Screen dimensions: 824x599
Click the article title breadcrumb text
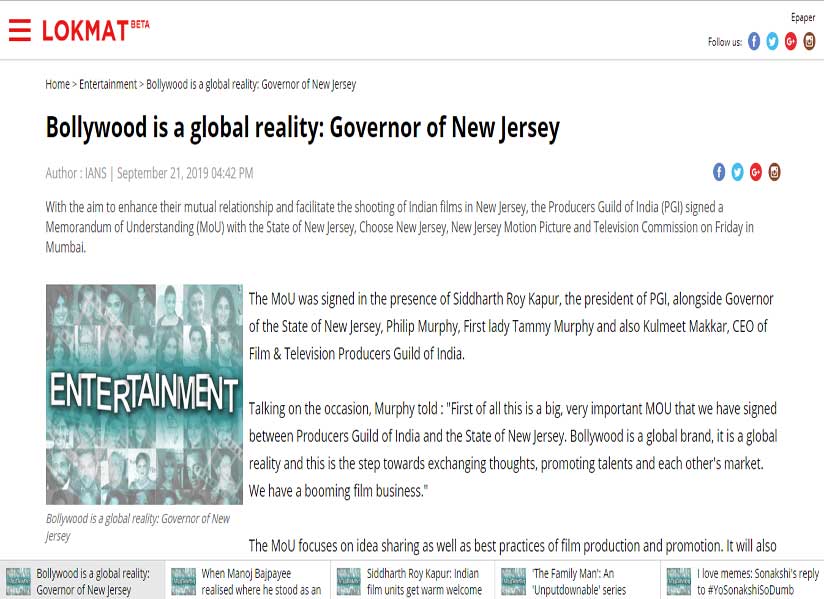pyautogui.click(x=251, y=84)
